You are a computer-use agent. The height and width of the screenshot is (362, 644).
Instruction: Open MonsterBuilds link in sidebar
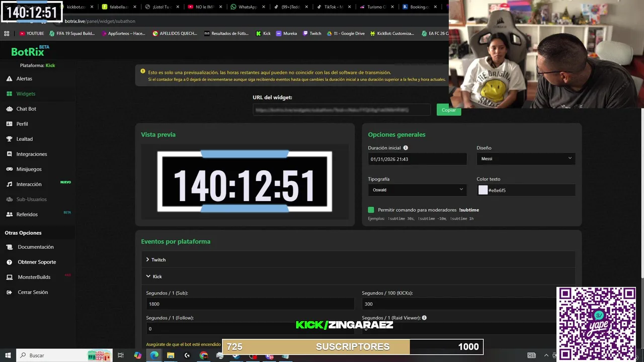click(34, 277)
